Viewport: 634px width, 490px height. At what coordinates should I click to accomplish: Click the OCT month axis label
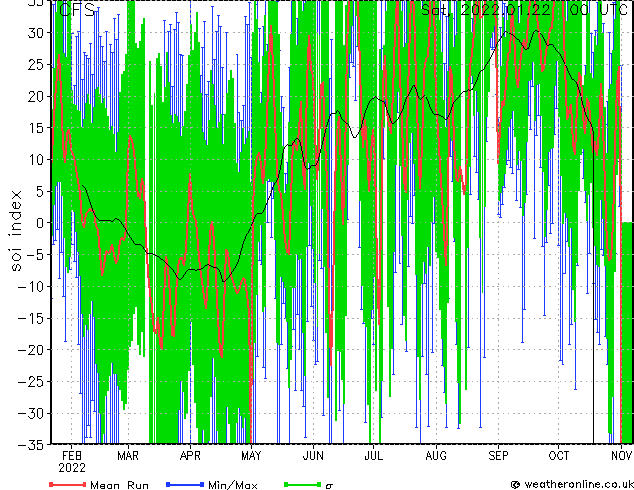point(559,456)
